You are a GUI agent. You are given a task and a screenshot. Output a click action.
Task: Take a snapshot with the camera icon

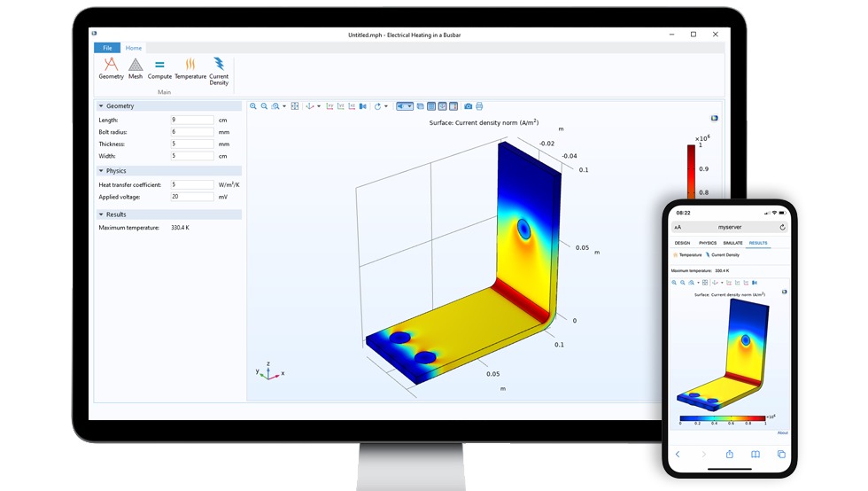click(x=469, y=106)
